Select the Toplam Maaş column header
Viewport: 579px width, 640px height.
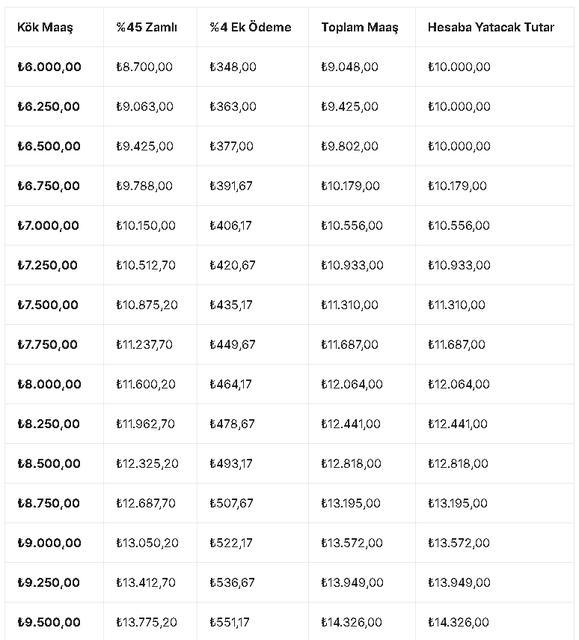tap(359, 27)
